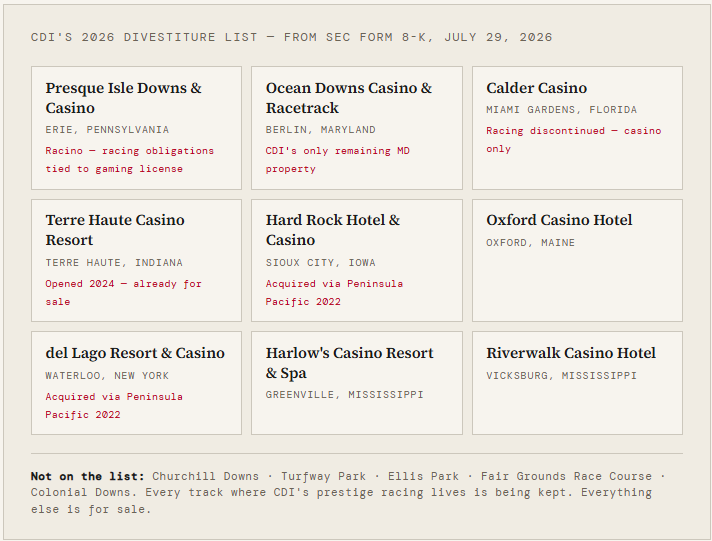Viewport: 712px width, 541px height.
Task: Click the 'CDI's only remaining MD property' note
Action: click(x=337, y=159)
